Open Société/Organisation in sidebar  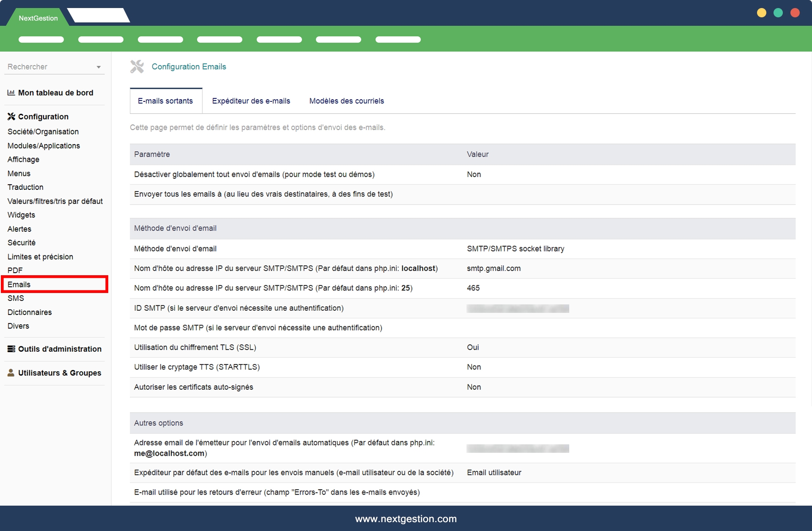(x=43, y=132)
